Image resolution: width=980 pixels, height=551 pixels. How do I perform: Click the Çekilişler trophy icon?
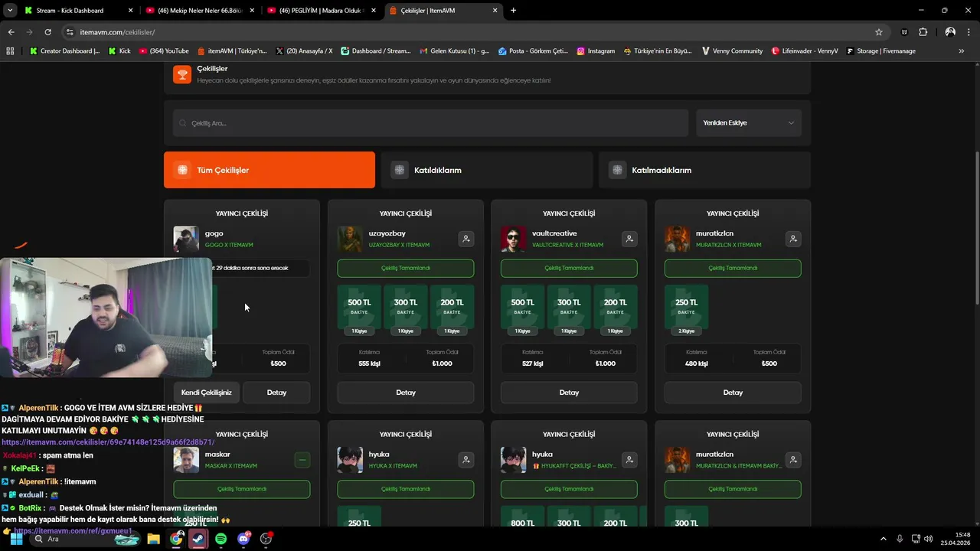(x=182, y=74)
